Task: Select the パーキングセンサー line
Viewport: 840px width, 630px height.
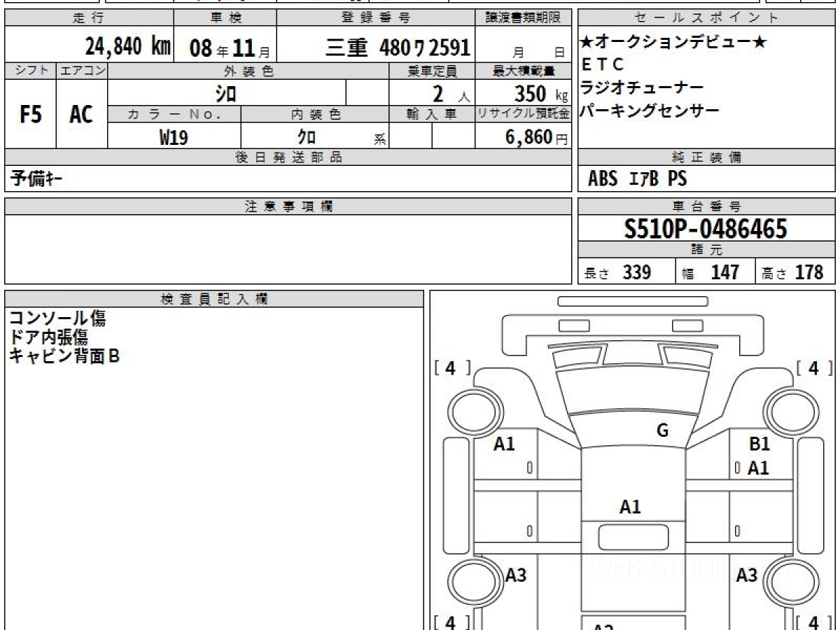Action: 650,111
